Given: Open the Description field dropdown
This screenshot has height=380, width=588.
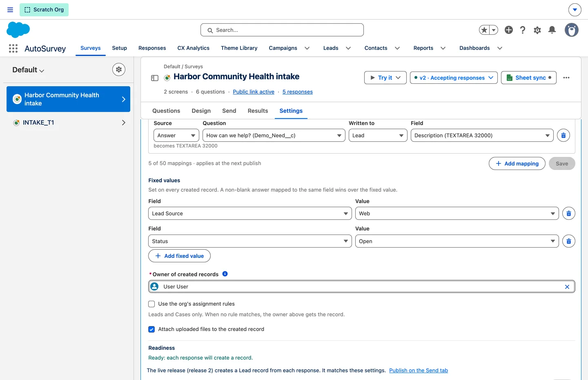Looking at the screenshot, I should click(482, 135).
